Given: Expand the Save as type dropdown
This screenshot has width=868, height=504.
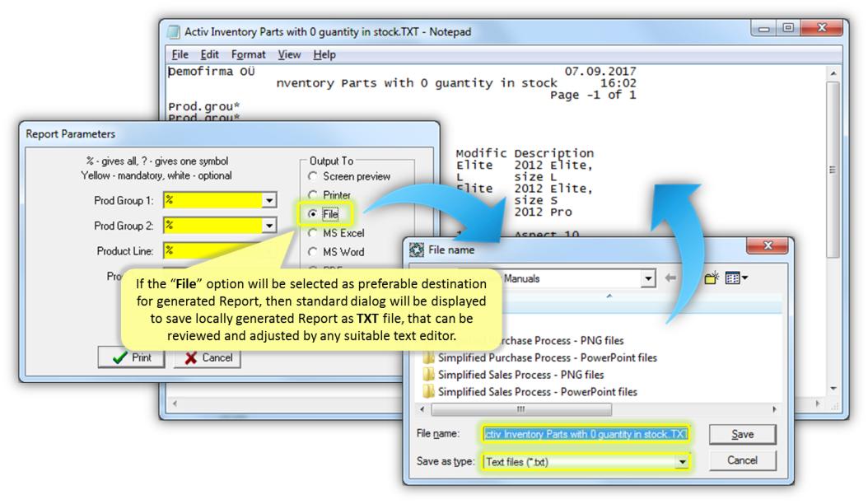Looking at the screenshot, I should (682, 462).
